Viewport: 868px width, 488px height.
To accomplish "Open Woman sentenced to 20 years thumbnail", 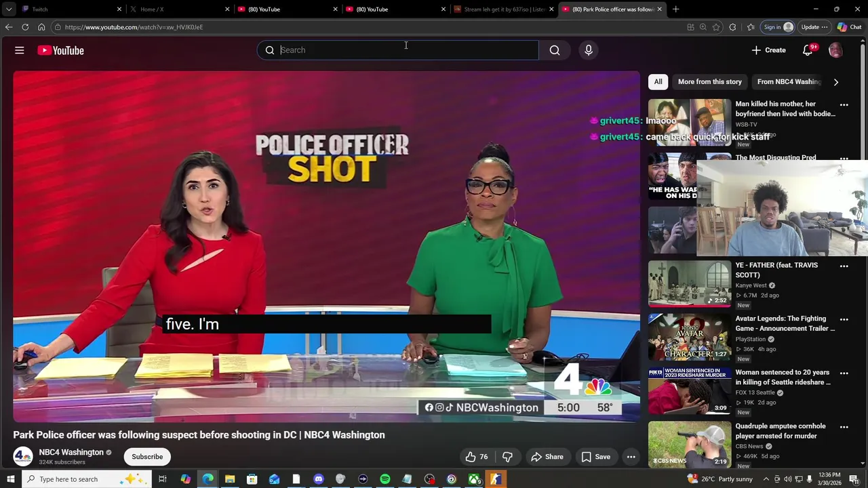I will pyautogui.click(x=690, y=391).
